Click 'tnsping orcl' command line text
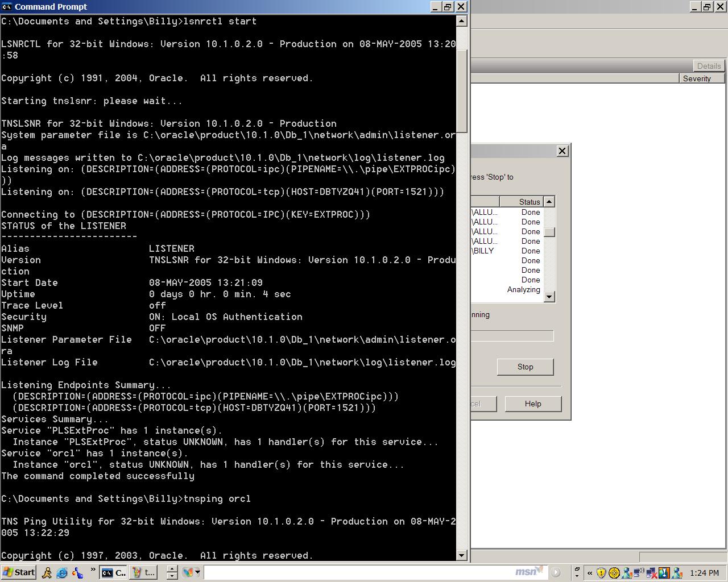The width and height of the screenshot is (728, 582). point(217,498)
